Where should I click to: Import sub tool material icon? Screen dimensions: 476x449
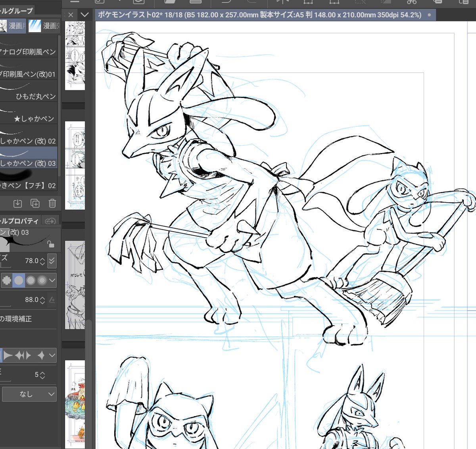[x=17, y=203]
